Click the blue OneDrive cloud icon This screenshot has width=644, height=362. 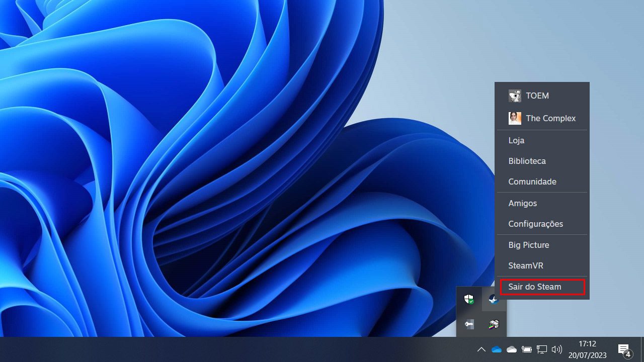(x=497, y=349)
